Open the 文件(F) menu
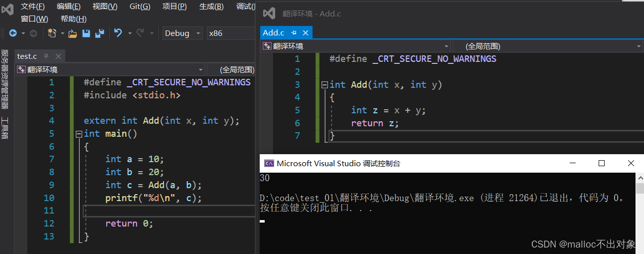The height and width of the screenshot is (254, 644). [x=32, y=6]
